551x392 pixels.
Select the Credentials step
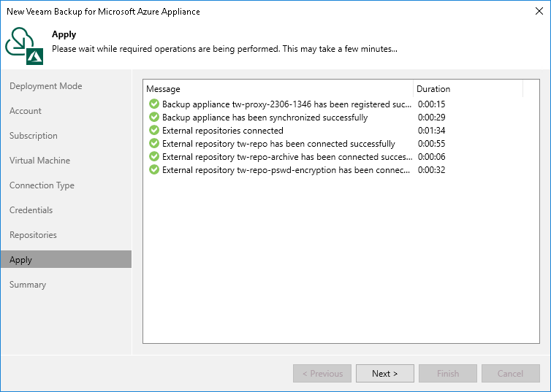pyautogui.click(x=31, y=210)
